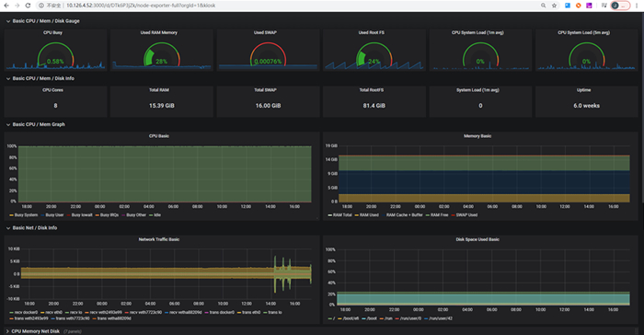
Task: Open the Network Traffic Basic title menu
Action: [x=159, y=239]
